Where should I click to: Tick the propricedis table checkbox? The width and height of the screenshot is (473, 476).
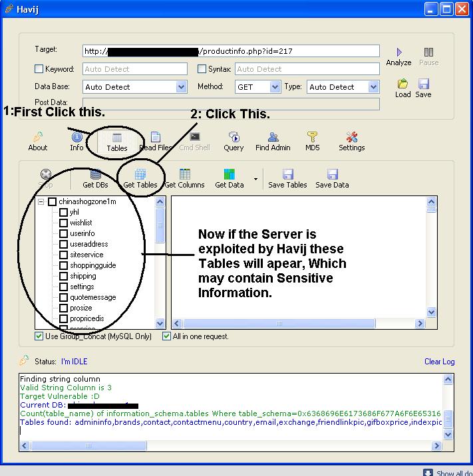click(x=63, y=318)
